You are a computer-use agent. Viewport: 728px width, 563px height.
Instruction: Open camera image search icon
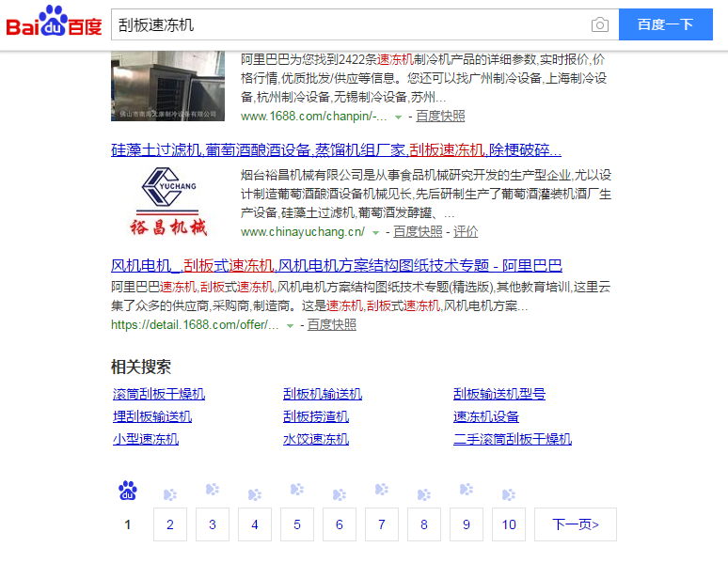pyautogui.click(x=599, y=24)
